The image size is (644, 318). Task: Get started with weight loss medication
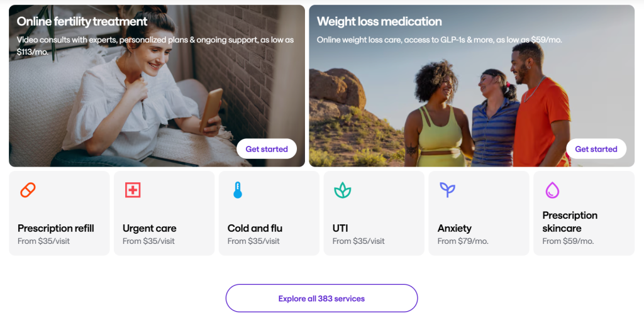(x=596, y=149)
